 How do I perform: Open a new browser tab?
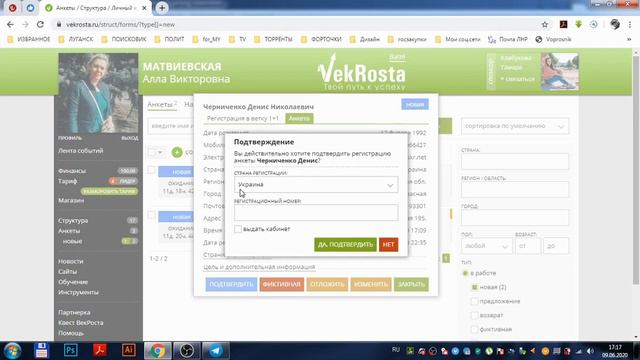pyautogui.click(x=162, y=8)
